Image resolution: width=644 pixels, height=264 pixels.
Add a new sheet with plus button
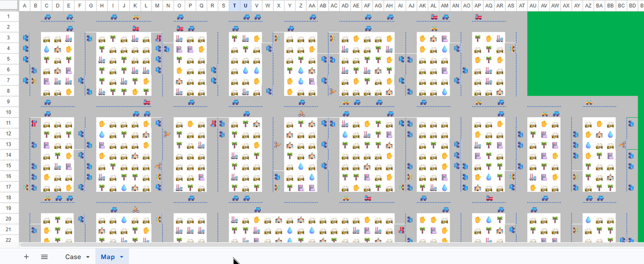[x=26, y=257]
